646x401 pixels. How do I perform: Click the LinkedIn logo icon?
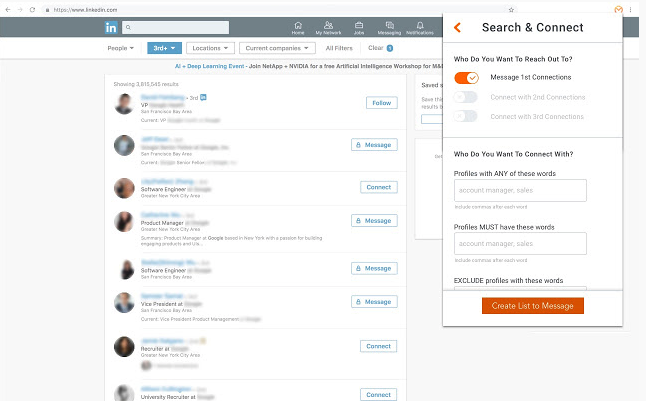tap(111, 28)
